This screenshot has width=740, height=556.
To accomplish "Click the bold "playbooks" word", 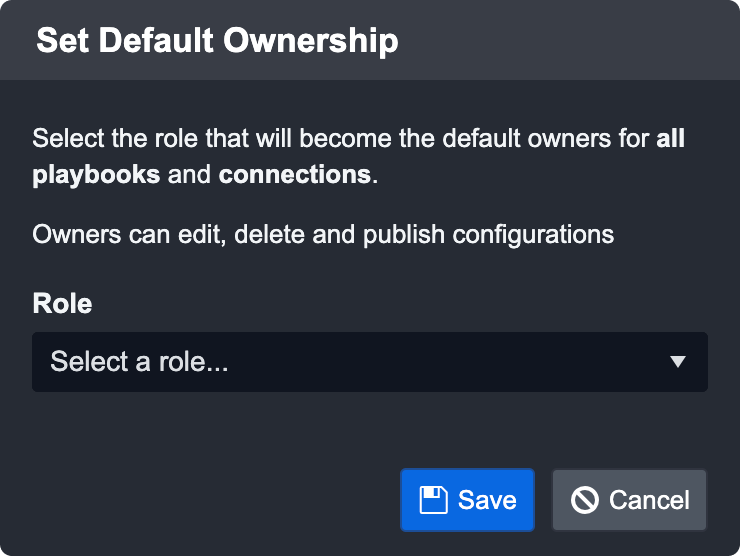I will [x=96, y=175].
